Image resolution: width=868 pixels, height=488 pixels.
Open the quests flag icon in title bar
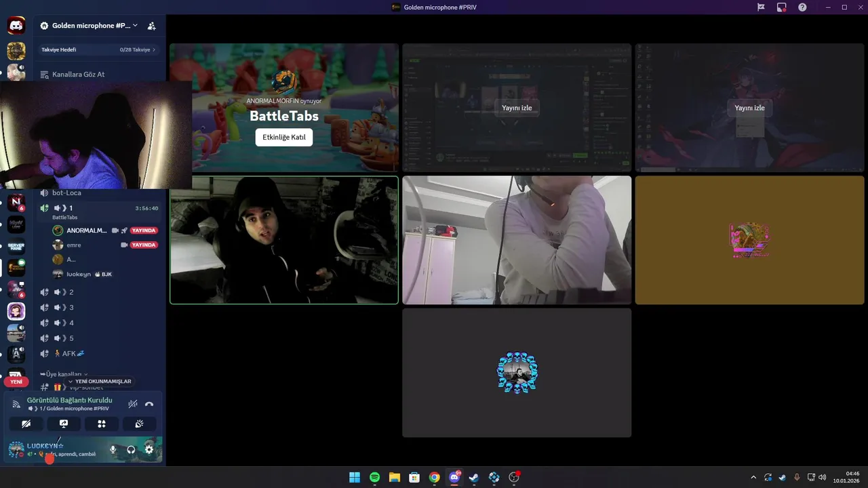coord(761,7)
